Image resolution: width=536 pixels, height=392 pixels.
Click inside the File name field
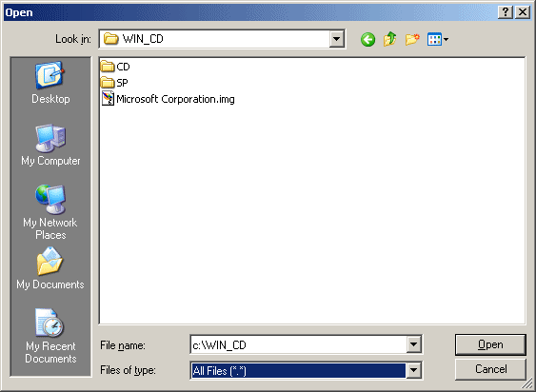tap(298, 344)
